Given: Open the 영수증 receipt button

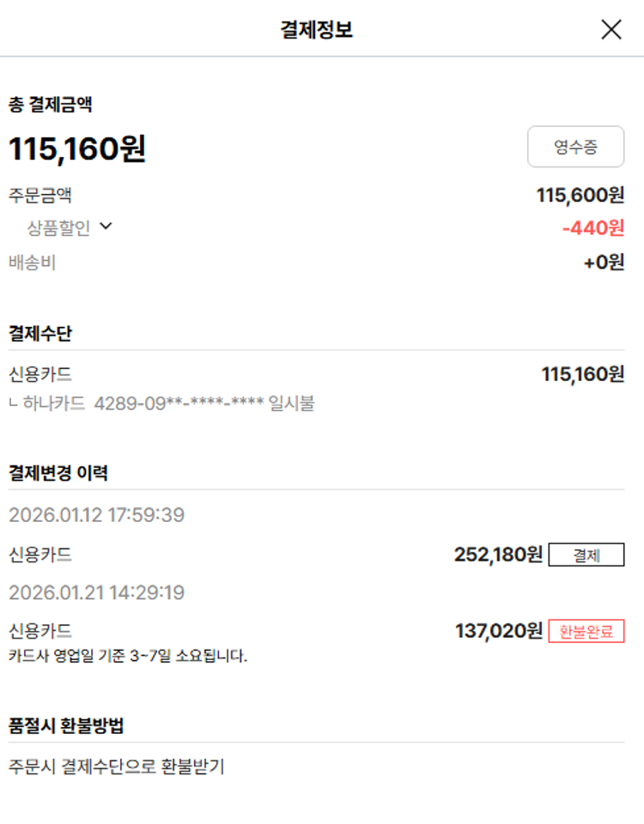Looking at the screenshot, I should point(575,147).
